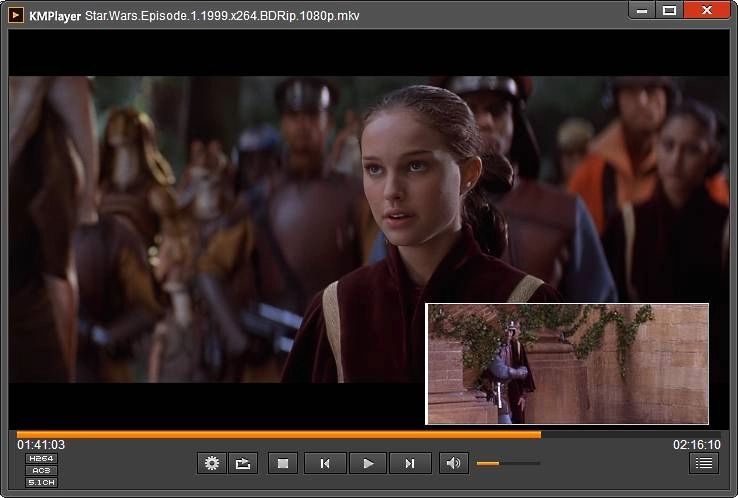This screenshot has height=498, width=738.
Task: Click the orange volume slider
Action: point(508,463)
